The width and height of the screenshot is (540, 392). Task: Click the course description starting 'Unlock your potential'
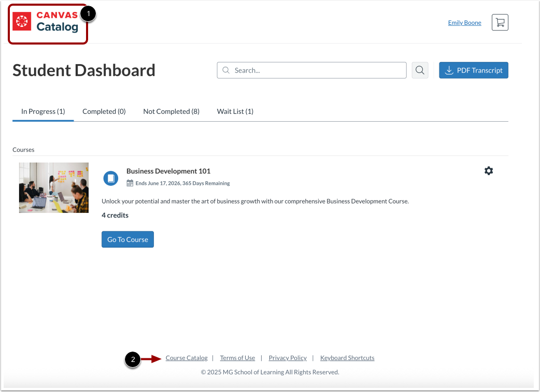coord(255,201)
